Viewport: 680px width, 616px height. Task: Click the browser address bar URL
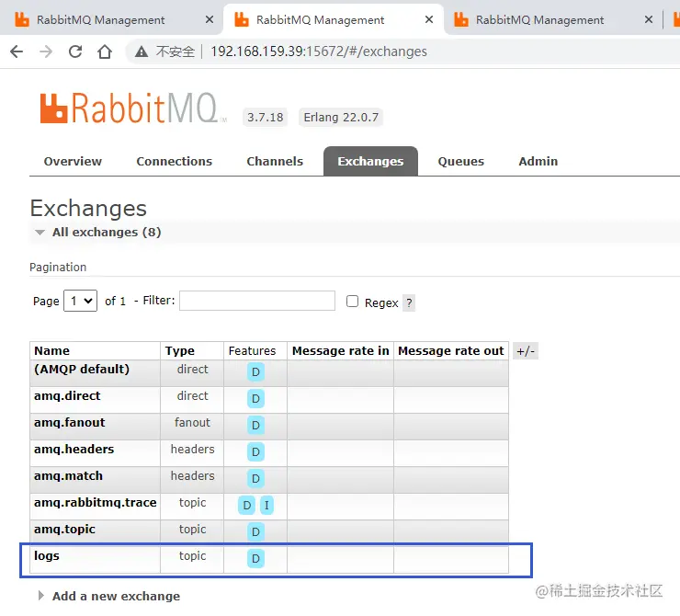[x=319, y=51]
